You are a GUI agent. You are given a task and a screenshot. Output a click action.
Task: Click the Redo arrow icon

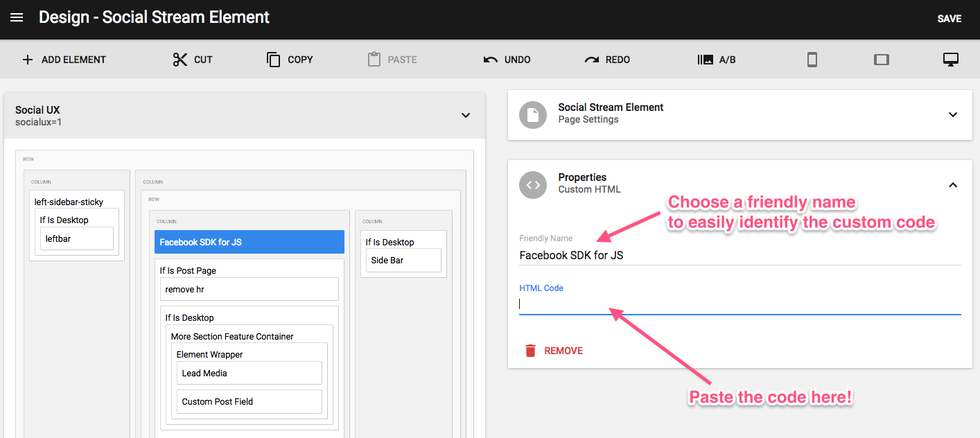pos(591,60)
